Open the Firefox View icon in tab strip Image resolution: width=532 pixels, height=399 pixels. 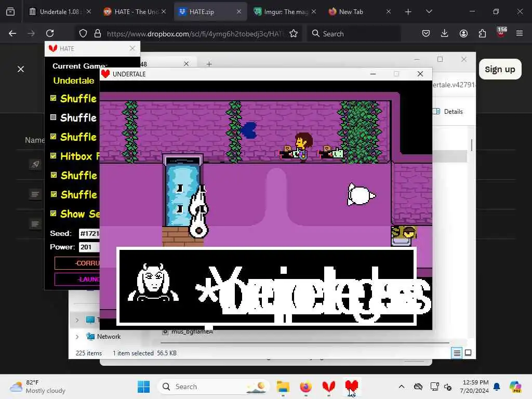pyautogui.click(x=10, y=12)
